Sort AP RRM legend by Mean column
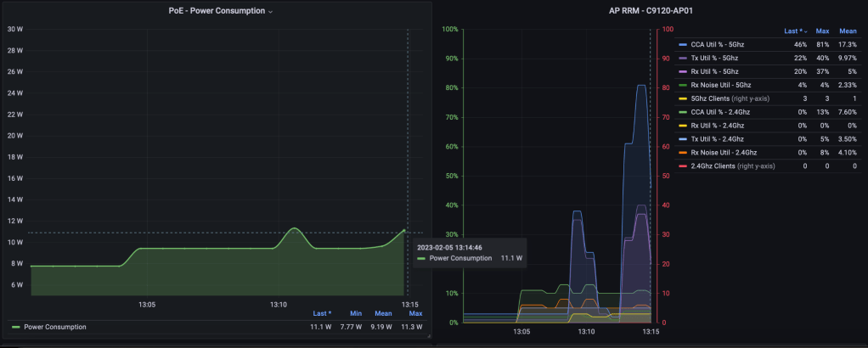Viewport: 868px width, 348px height. [x=848, y=31]
